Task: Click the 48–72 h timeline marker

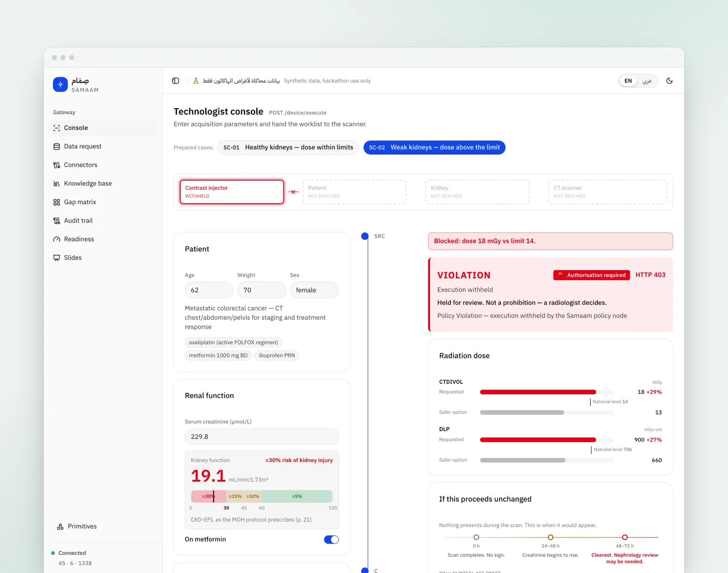Action: pyautogui.click(x=625, y=538)
